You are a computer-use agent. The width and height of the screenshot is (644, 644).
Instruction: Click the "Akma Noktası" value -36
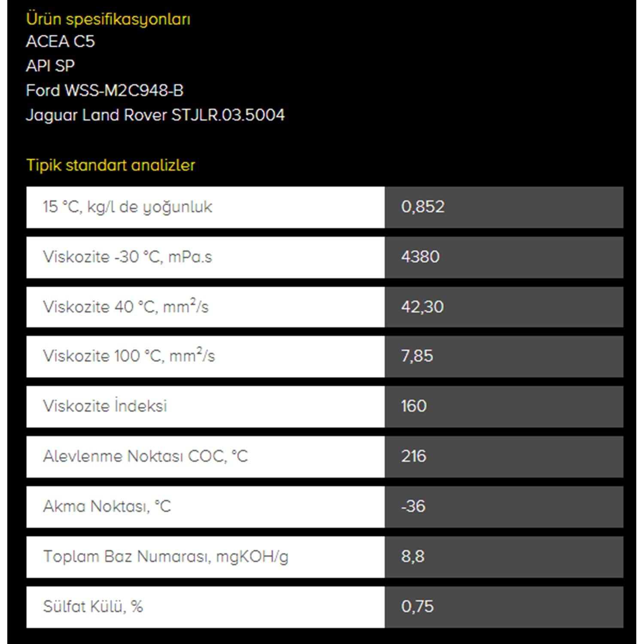pos(413,507)
